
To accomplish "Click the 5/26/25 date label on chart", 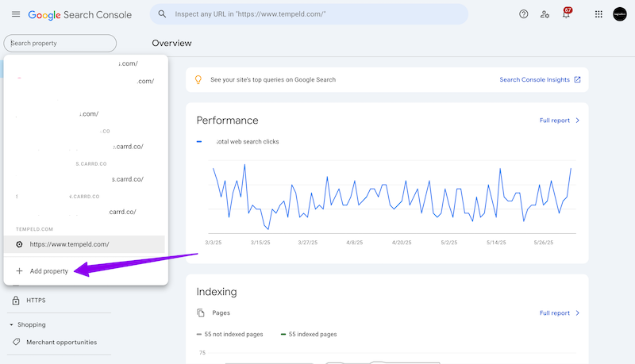I will pyautogui.click(x=544, y=243).
